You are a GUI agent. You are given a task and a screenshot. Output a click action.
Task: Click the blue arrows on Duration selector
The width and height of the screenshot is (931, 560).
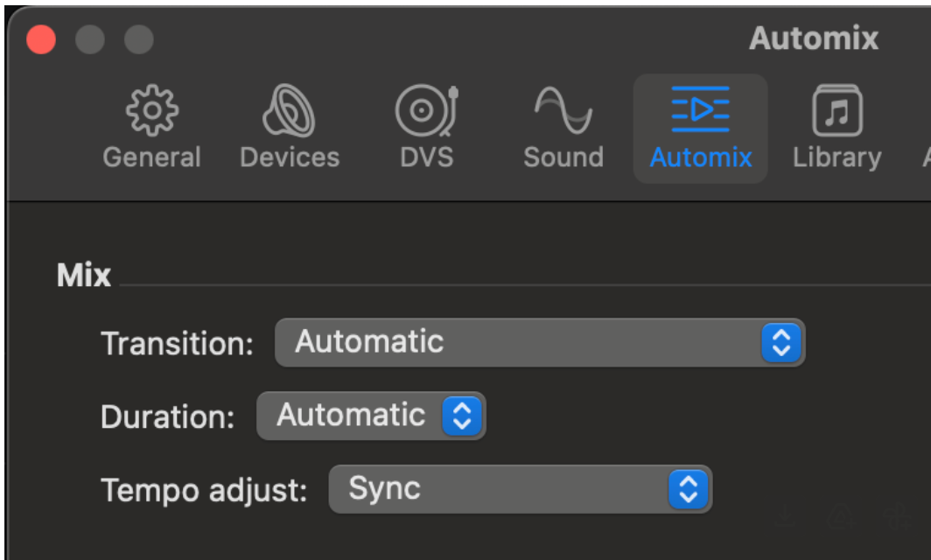coord(463,416)
